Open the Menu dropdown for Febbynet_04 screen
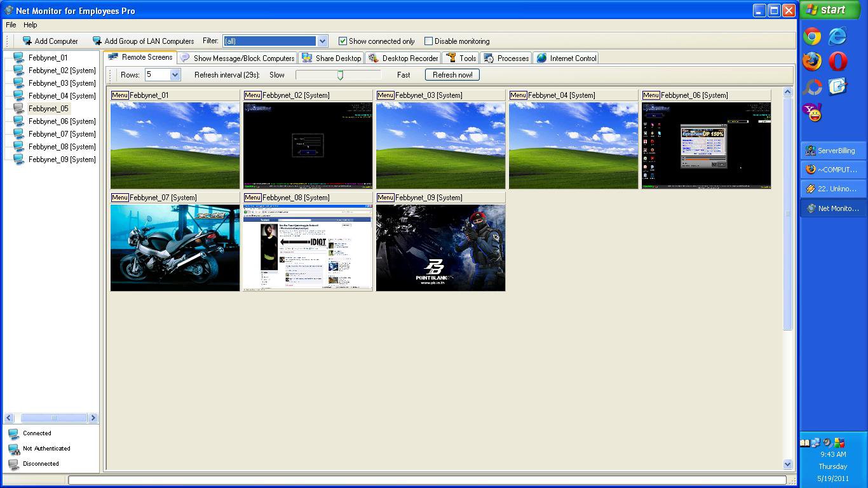The height and width of the screenshot is (488, 868). pos(518,95)
